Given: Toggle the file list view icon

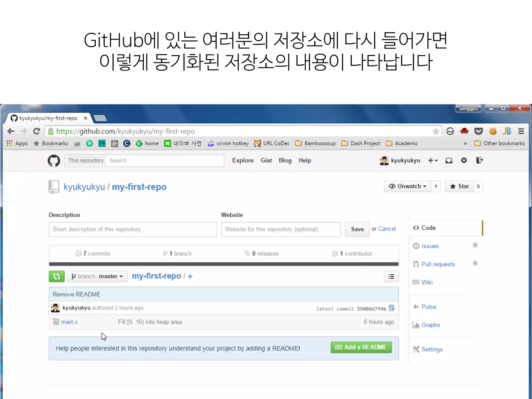Looking at the screenshot, I should pos(391,276).
